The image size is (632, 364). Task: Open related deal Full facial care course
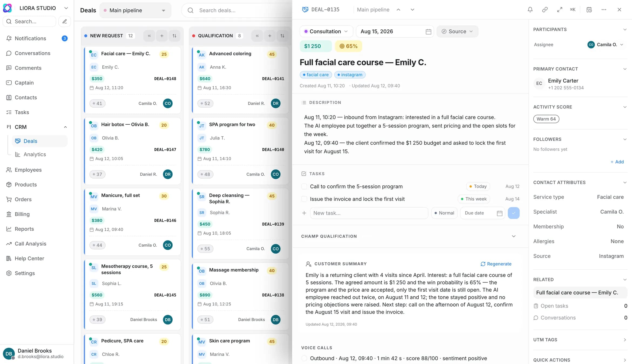click(x=580, y=293)
